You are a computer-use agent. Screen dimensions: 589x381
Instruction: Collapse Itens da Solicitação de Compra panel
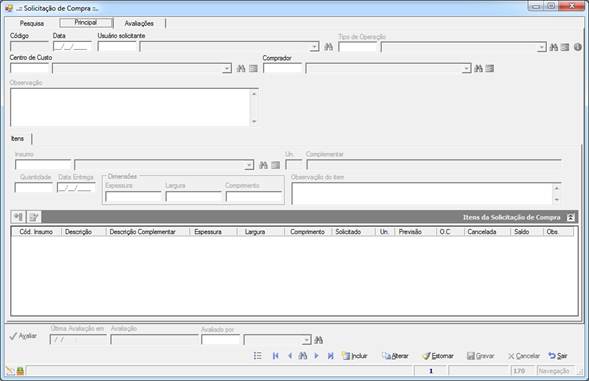(x=571, y=217)
